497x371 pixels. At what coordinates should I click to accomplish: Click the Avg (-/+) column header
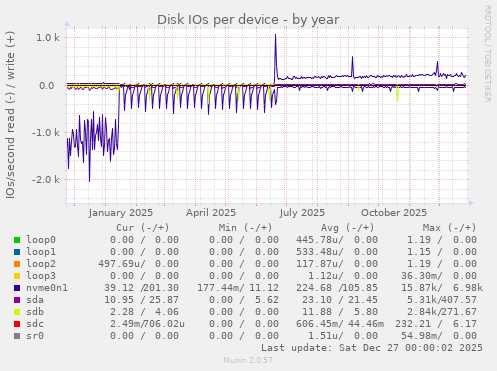coord(347,228)
